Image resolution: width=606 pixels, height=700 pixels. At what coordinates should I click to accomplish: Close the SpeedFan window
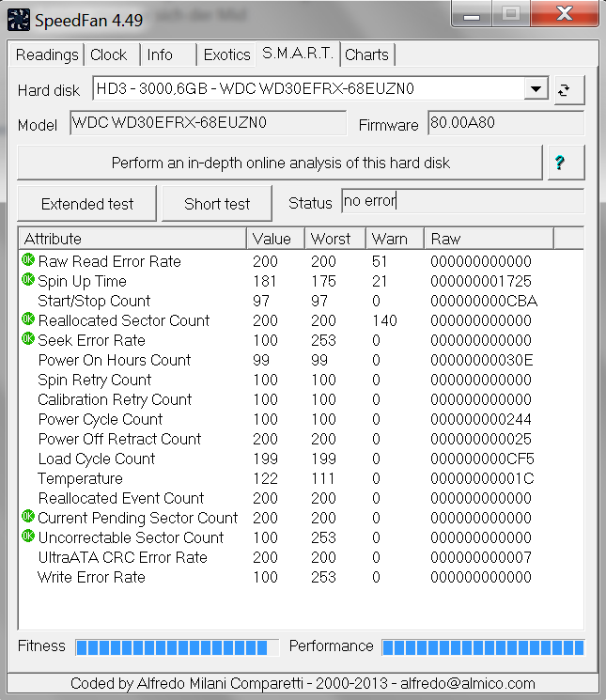tap(565, 13)
